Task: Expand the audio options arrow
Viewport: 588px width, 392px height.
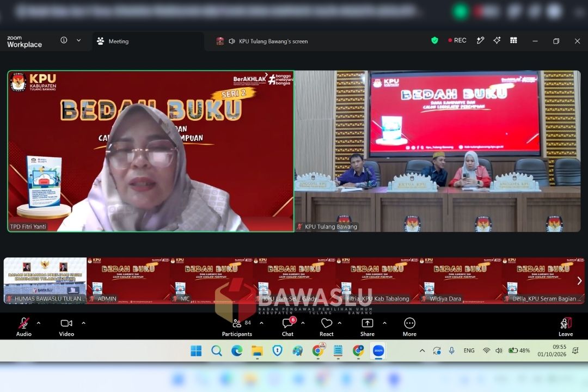Action: (x=39, y=323)
